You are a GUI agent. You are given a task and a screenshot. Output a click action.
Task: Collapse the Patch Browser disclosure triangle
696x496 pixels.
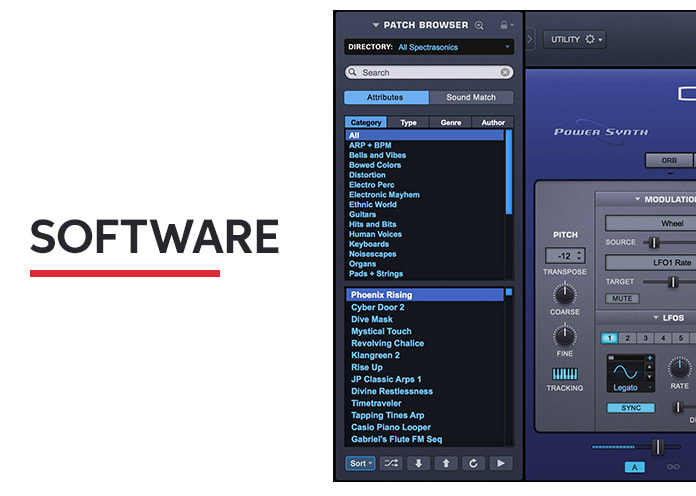(376, 25)
